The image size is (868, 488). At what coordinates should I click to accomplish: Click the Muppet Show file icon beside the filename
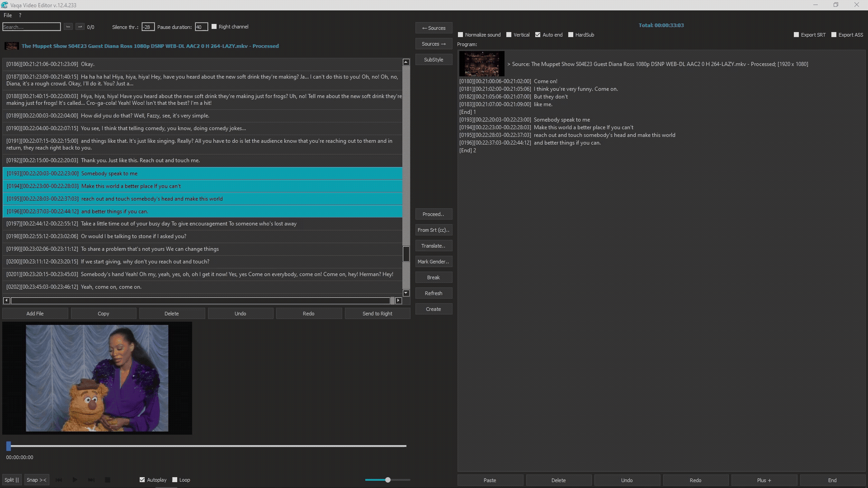(11, 46)
